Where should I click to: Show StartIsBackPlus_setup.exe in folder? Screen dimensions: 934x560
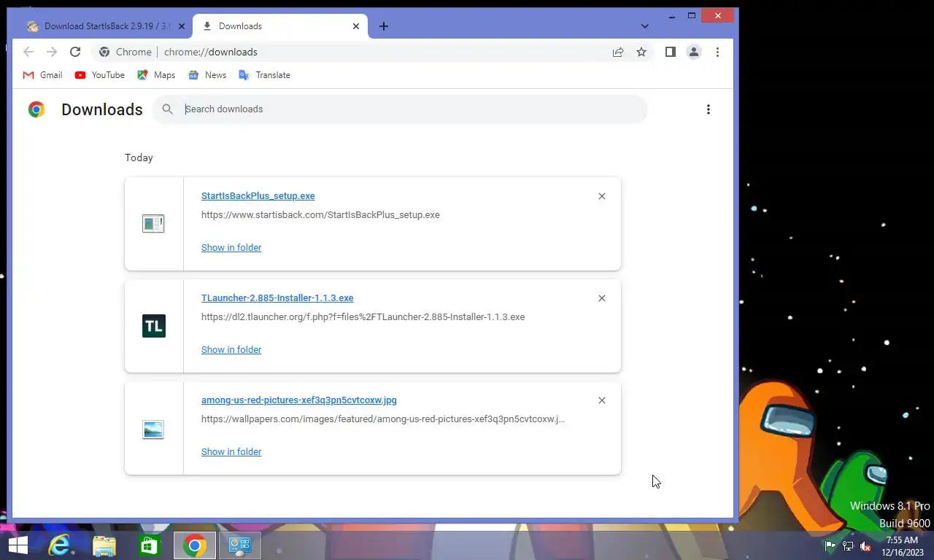point(231,248)
